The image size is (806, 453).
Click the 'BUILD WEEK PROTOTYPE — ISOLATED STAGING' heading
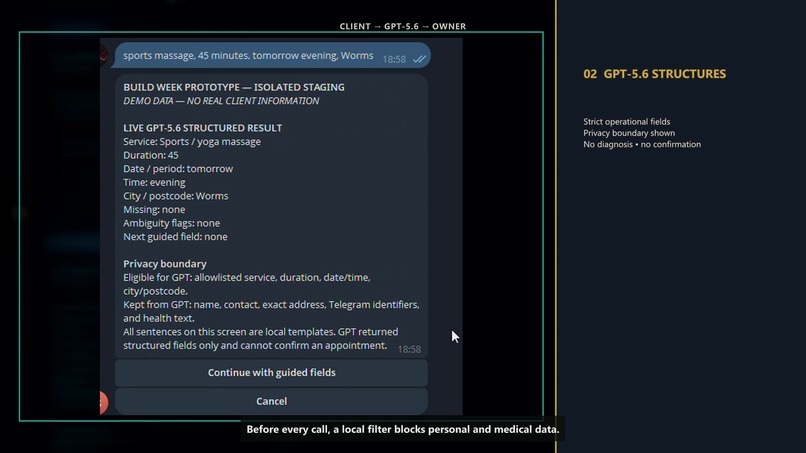(x=234, y=87)
